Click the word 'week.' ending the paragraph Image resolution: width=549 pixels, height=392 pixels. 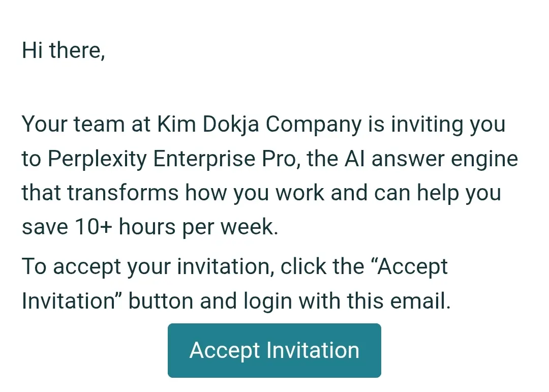tap(249, 227)
